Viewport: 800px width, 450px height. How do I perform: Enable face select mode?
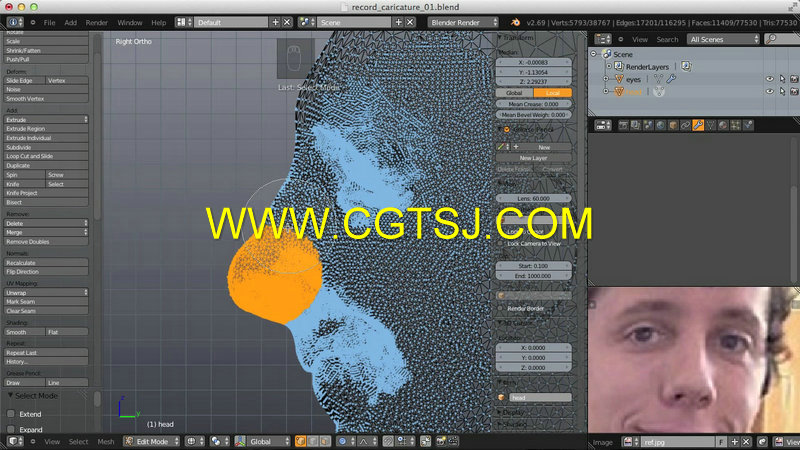coord(324,441)
